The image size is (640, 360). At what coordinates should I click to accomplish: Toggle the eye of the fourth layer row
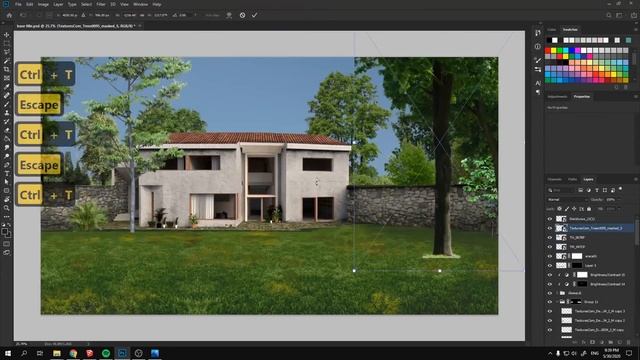click(x=550, y=247)
